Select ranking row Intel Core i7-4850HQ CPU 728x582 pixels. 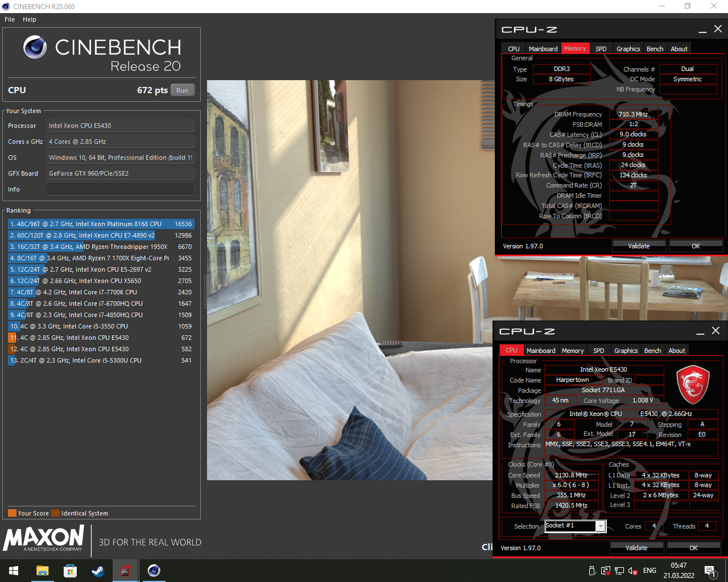(101, 315)
